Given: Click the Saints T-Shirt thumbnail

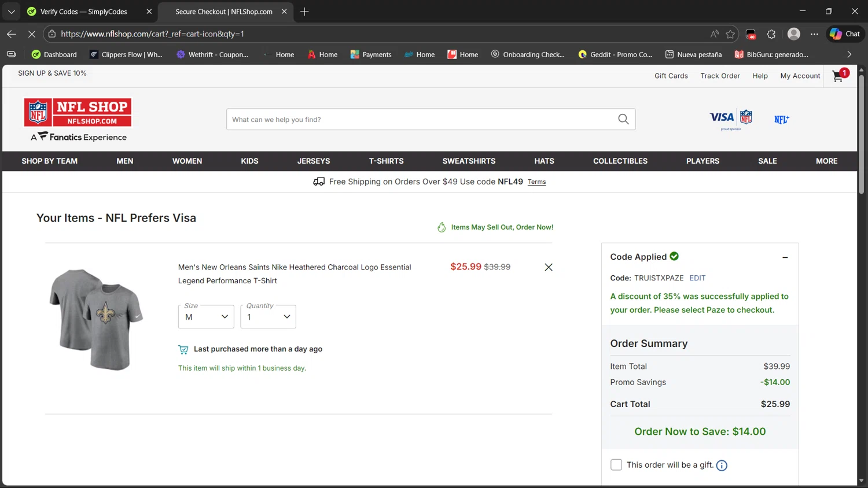Looking at the screenshot, I should [x=96, y=319].
